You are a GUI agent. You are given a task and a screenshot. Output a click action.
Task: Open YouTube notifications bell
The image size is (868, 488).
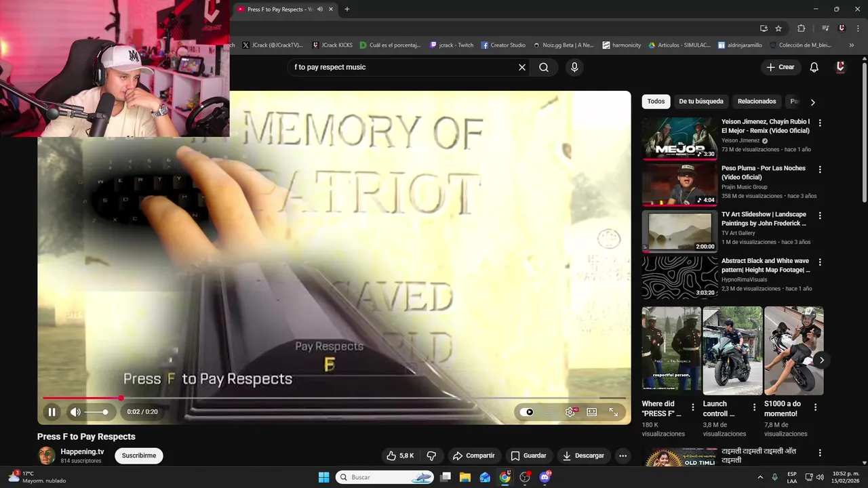pyautogui.click(x=814, y=67)
